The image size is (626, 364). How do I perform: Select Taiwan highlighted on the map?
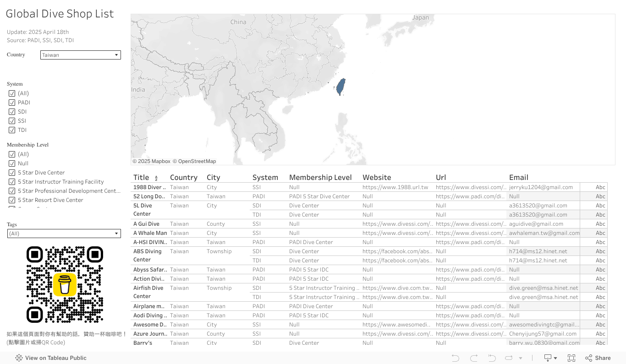pyautogui.click(x=340, y=86)
